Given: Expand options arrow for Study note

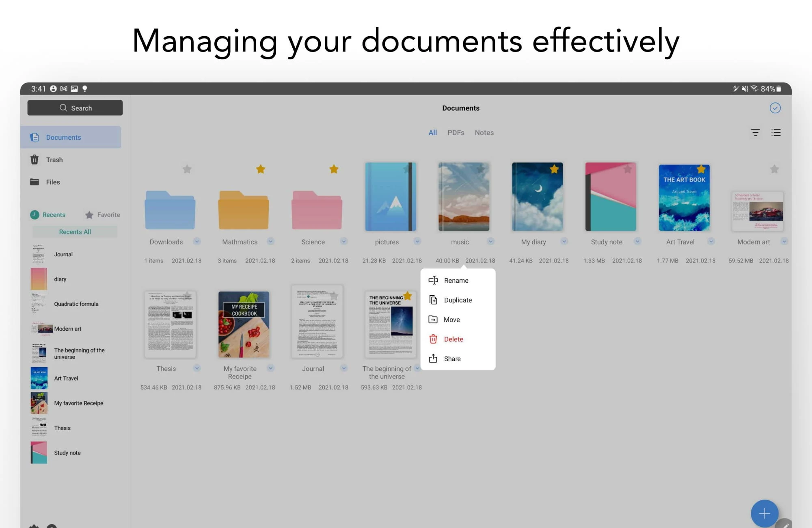Looking at the screenshot, I should coord(637,241).
